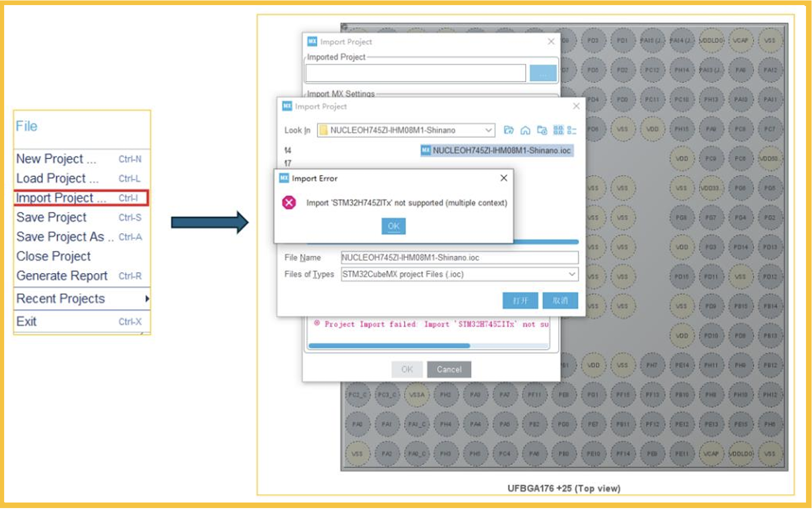Select pin PE7 on the chip view
Viewport: 812px width, 509px height.
tap(593, 424)
